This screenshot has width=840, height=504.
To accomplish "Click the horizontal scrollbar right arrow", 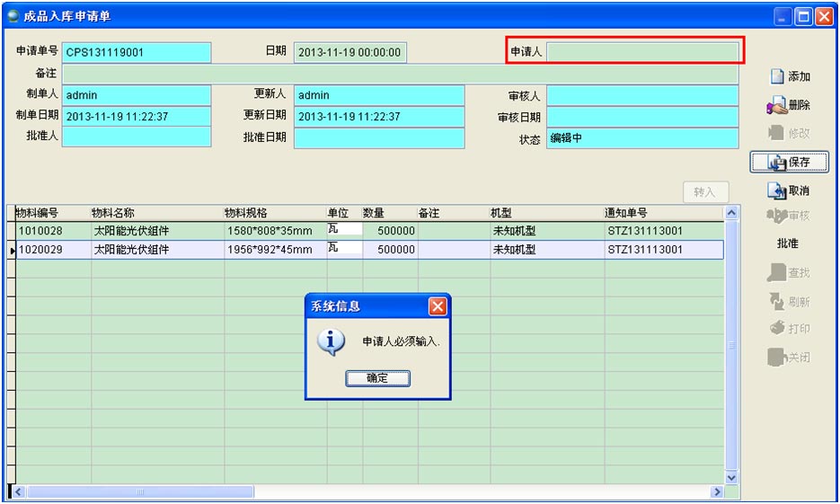I will tap(717, 492).
